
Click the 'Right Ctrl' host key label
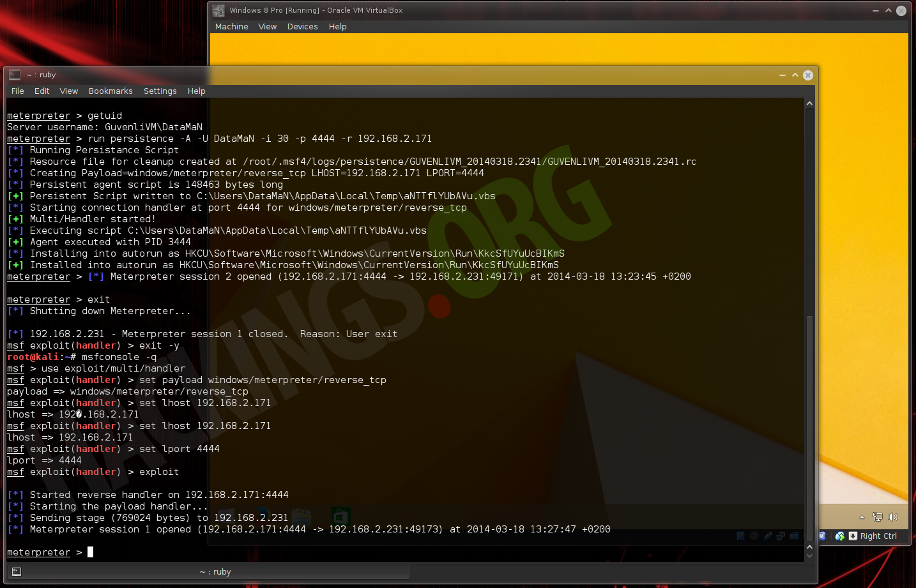[878, 536]
